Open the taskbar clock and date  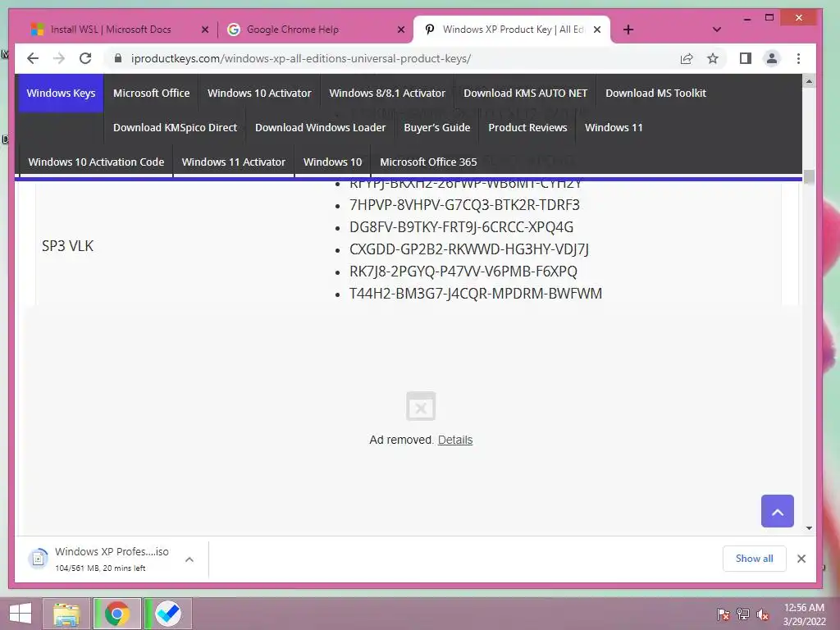click(804, 614)
